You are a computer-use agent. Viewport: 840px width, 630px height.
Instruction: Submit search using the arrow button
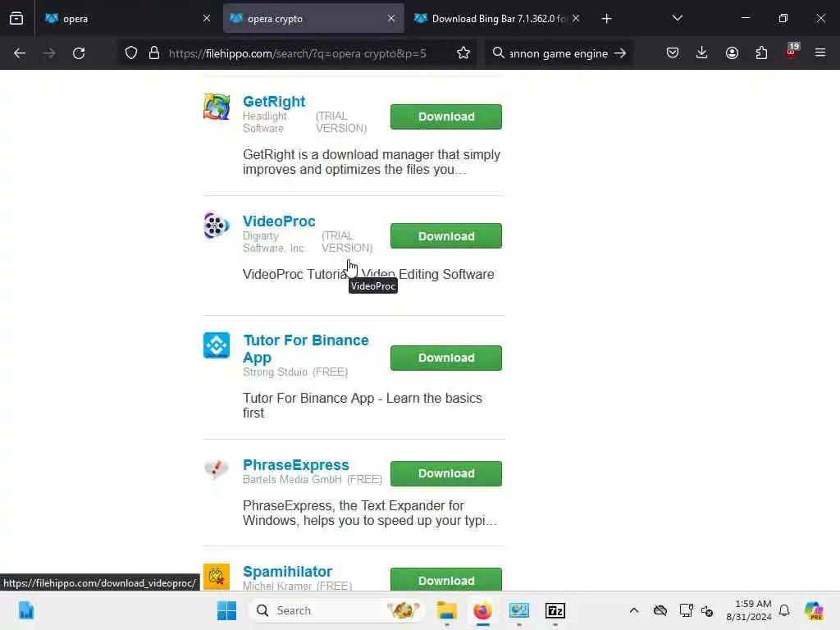tap(620, 53)
